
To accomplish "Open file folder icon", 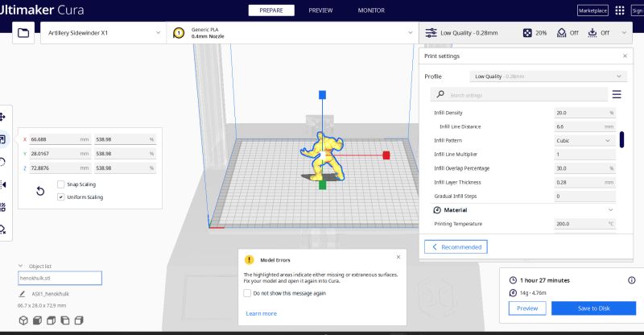I will pos(23,33).
